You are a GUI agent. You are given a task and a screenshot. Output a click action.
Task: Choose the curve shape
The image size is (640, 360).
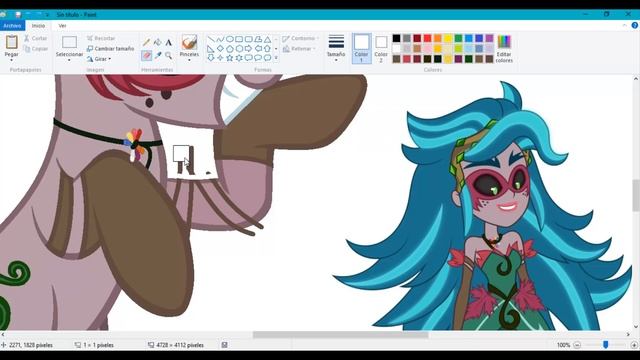[x=220, y=39]
